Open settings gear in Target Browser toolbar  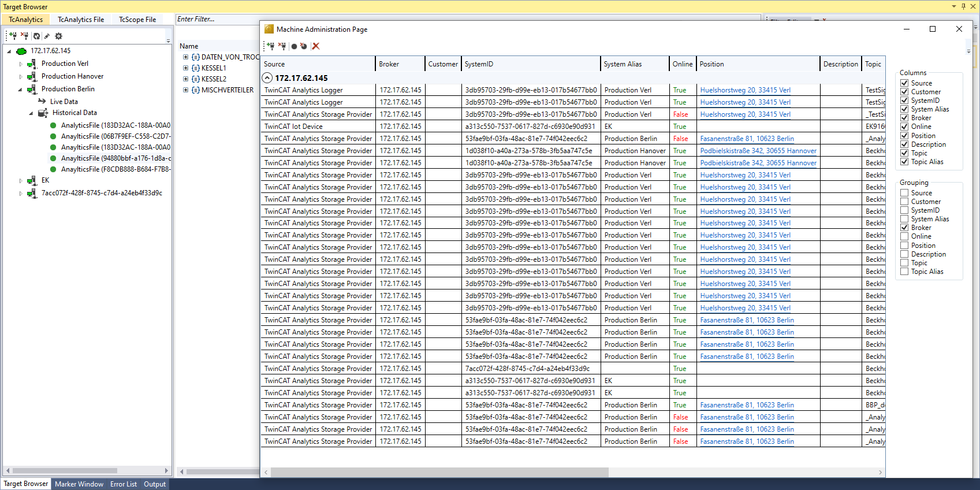[58, 36]
